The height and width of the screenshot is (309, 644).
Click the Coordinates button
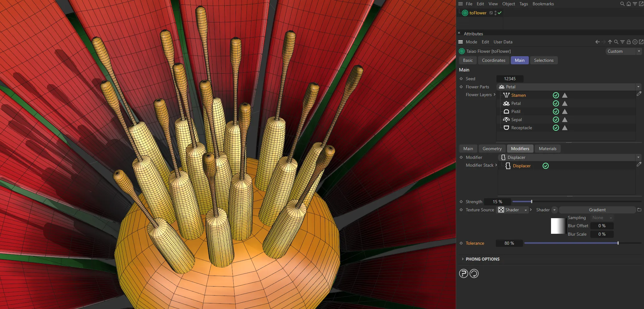click(x=493, y=60)
